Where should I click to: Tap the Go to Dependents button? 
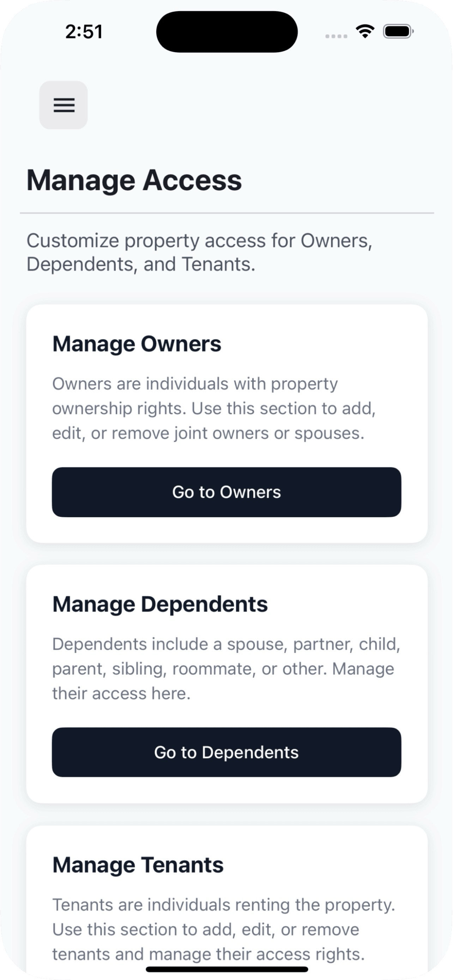227,752
